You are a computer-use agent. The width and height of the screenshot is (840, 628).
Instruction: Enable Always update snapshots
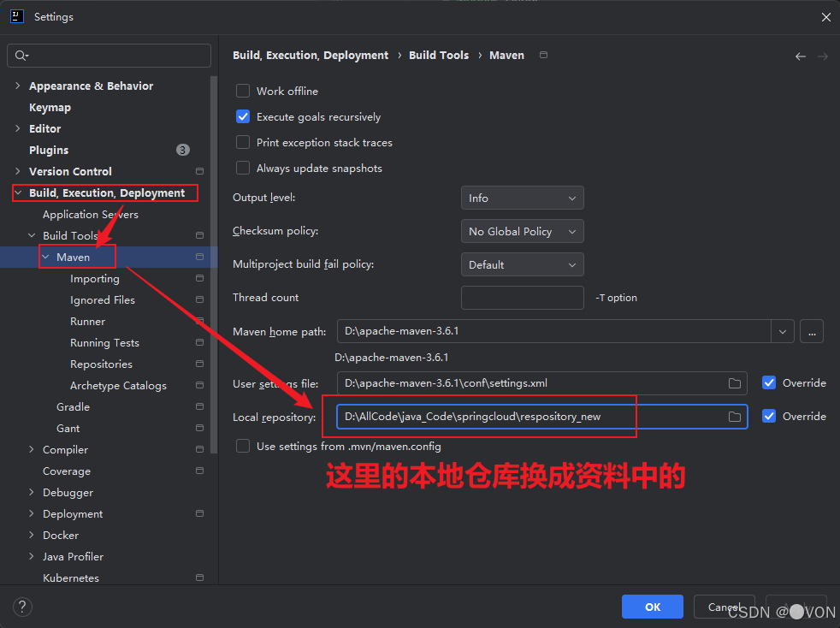[x=243, y=169]
